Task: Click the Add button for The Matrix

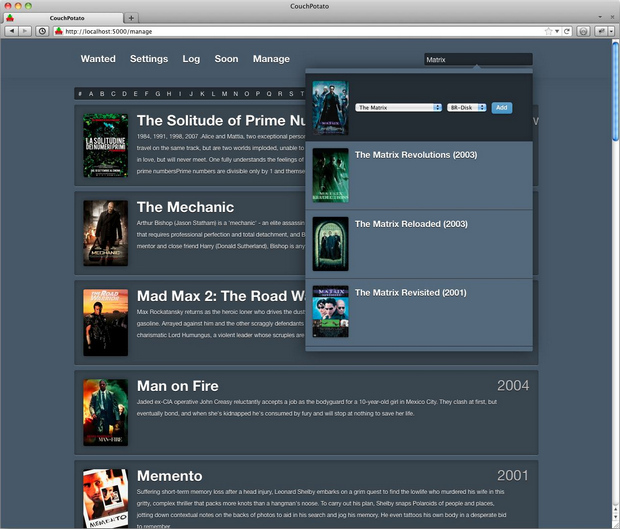Action: tap(502, 108)
